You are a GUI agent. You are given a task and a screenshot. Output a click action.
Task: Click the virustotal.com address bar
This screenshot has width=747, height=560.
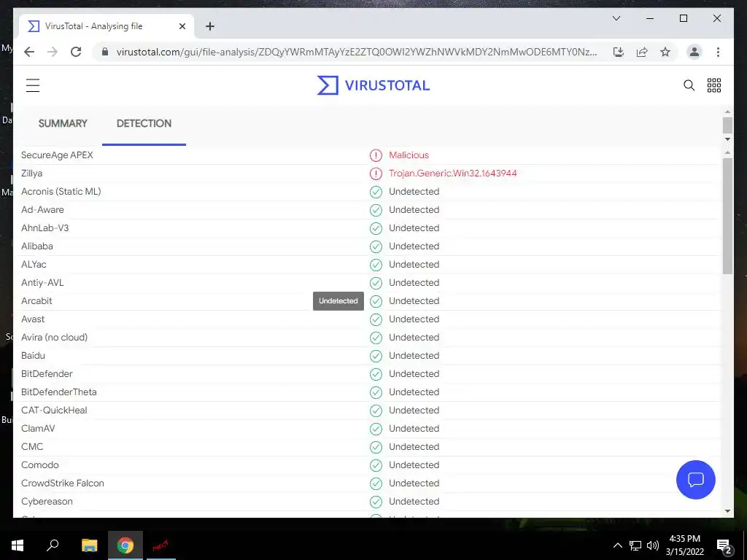pyautogui.click(x=356, y=52)
